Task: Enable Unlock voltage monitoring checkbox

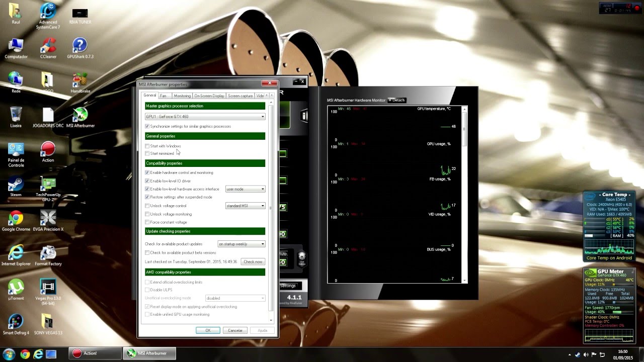Action: coord(147,214)
